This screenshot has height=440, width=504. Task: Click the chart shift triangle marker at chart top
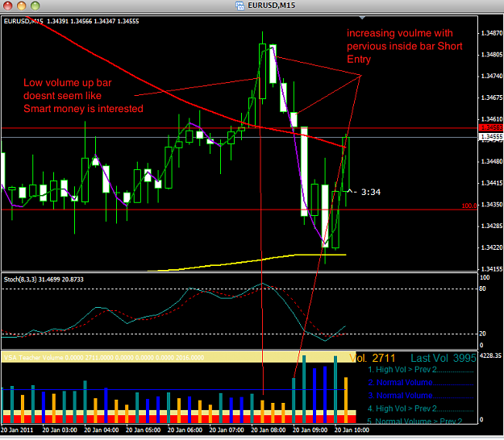[362, 18]
